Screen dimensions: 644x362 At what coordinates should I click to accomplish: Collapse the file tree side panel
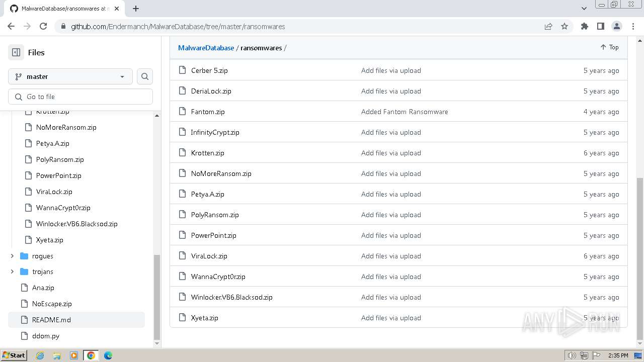(16, 52)
